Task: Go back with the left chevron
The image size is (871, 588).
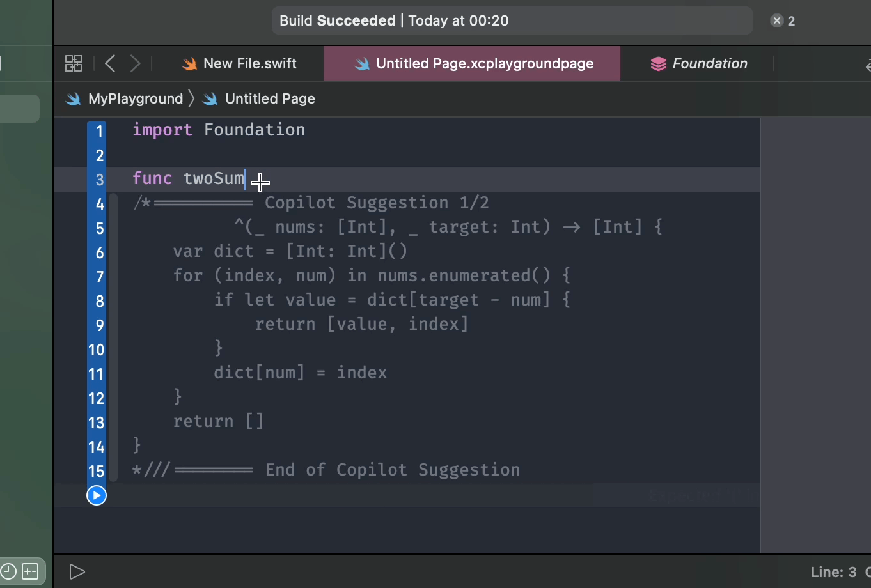Action: click(x=110, y=63)
